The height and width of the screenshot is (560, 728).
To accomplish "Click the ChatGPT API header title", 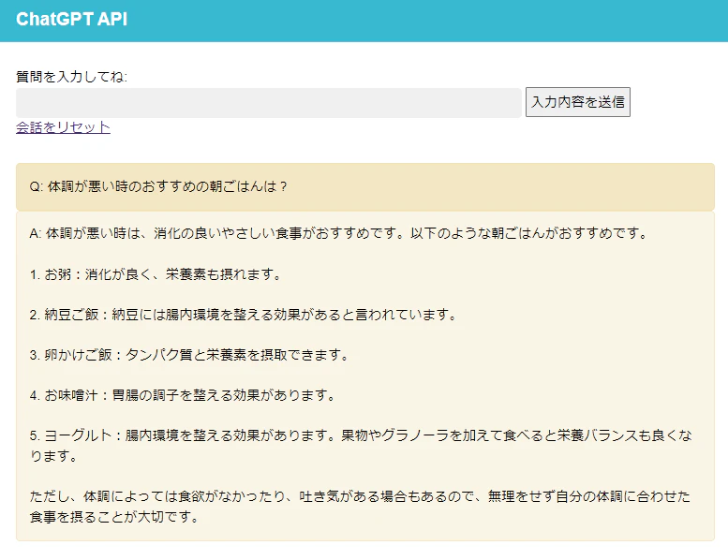I will coord(71,19).
